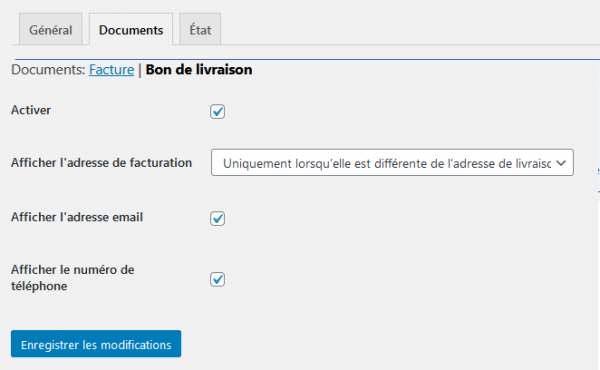Viewport: 600px width, 370px height.
Task: Click the Documents: breadcrumb text
Action: coord(48,70)
